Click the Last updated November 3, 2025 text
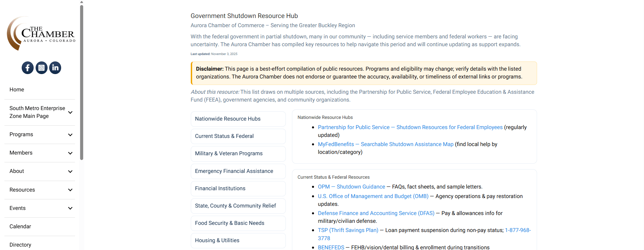This screenshot has height=250, width=644. click(x=214, y=54)
